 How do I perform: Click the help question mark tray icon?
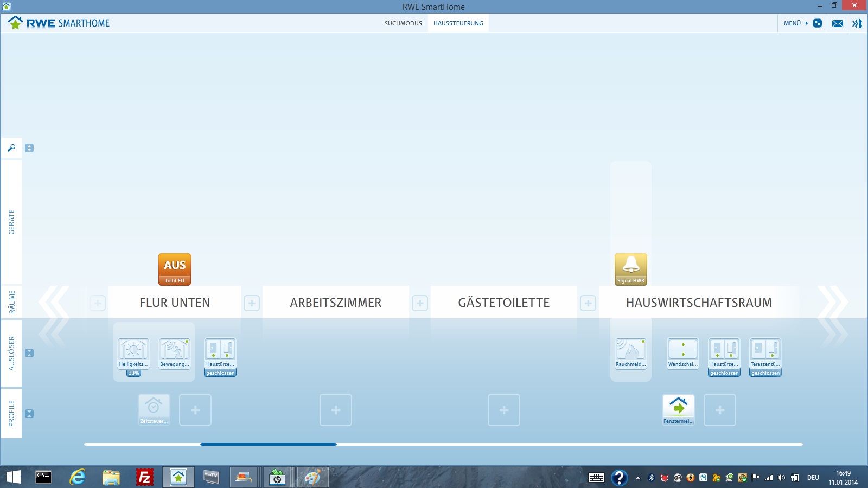pyautogui.click(x=619, y=478)
